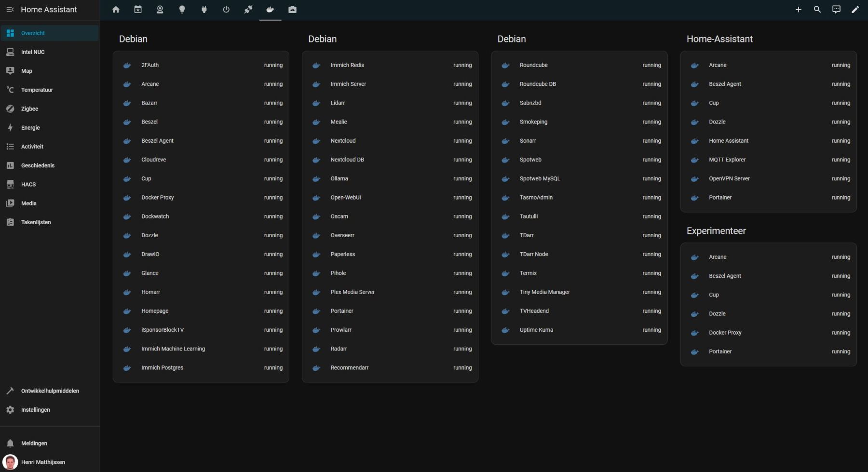Open Meldingen notifications
The width and height of the screenshot is (868, 472).
[x=34, y=443]
